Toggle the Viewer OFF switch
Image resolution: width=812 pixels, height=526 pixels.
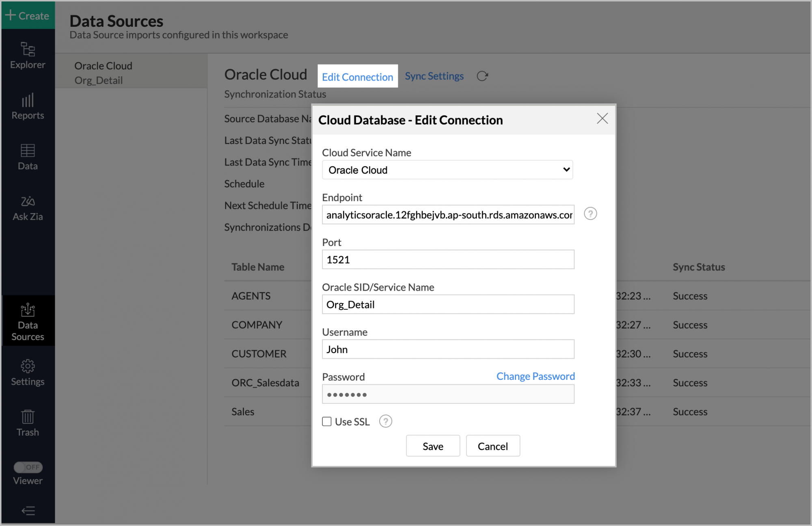(28, 467)
